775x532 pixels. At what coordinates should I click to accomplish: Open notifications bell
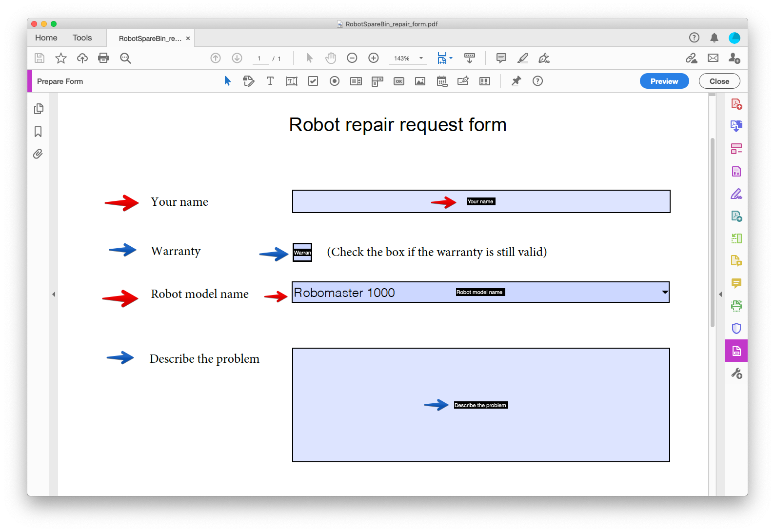[714, 38]
